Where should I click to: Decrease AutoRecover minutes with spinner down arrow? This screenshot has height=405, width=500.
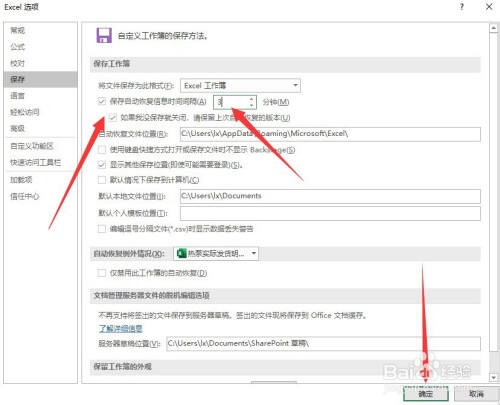click(x=252, y=105)
